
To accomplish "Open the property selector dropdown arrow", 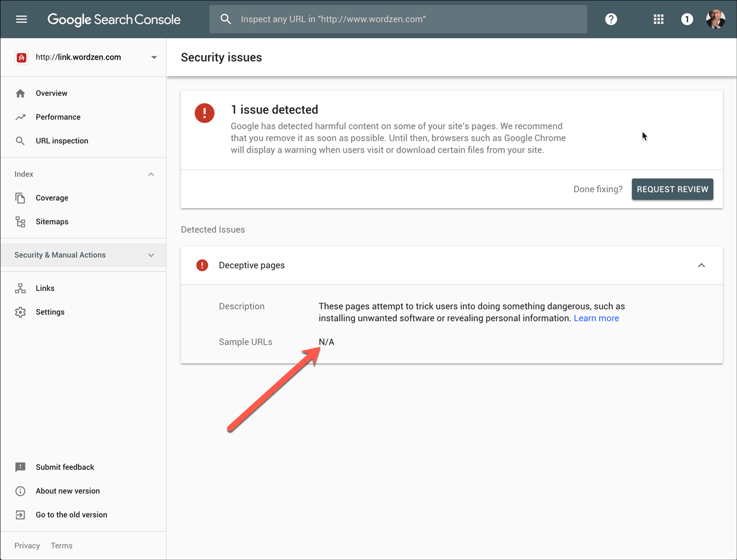I will point(154,58).
